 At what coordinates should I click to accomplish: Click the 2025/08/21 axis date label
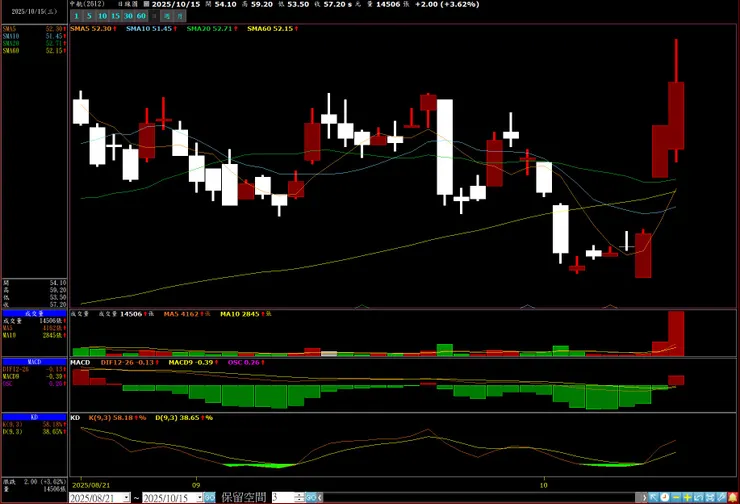[91, 485]
